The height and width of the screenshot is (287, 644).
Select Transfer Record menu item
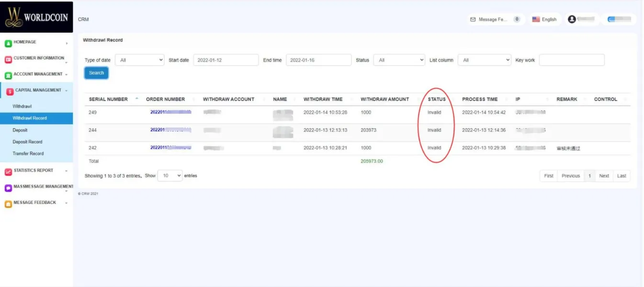pyautogui.click(x=28, y=154)
